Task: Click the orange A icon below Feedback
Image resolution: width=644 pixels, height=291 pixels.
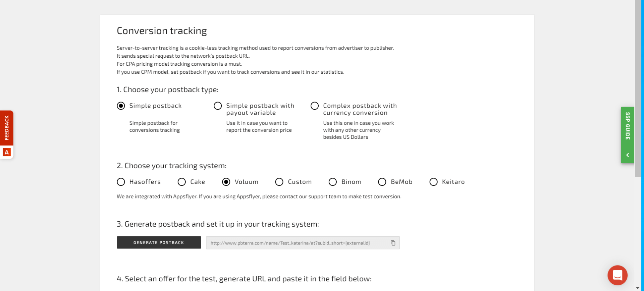Action: coord(6,152)
